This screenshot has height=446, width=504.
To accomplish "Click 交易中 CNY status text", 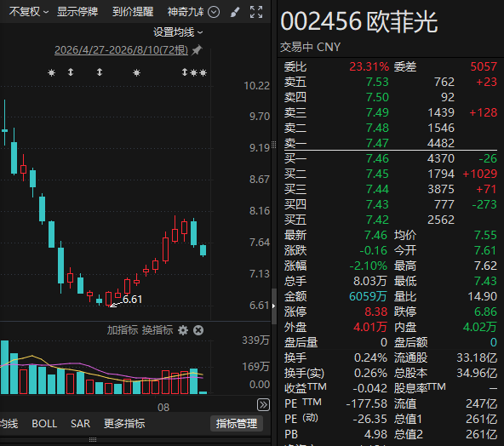I will (310, 47).
